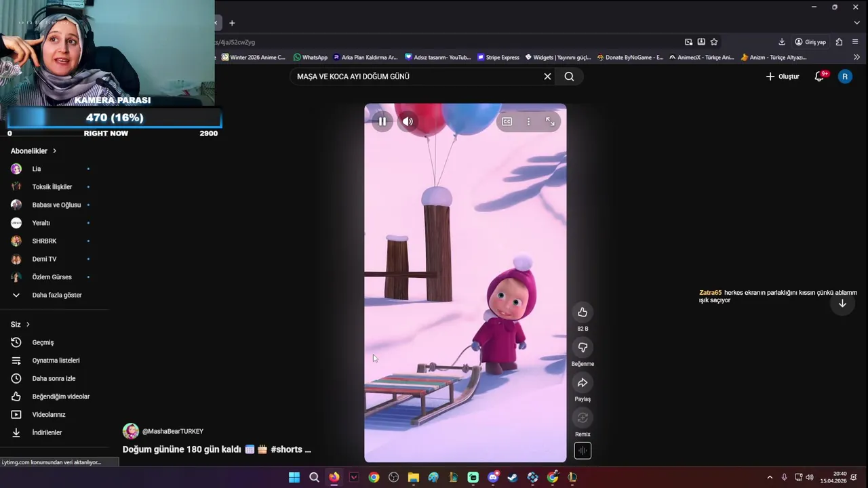Run search with magnifier button

[x=569, y=77]
